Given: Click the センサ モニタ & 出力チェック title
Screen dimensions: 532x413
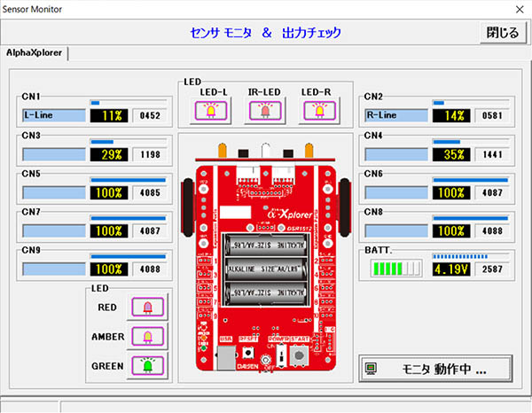Looking at the screenshot, I should pyautogui.click(x=265, y=33).
